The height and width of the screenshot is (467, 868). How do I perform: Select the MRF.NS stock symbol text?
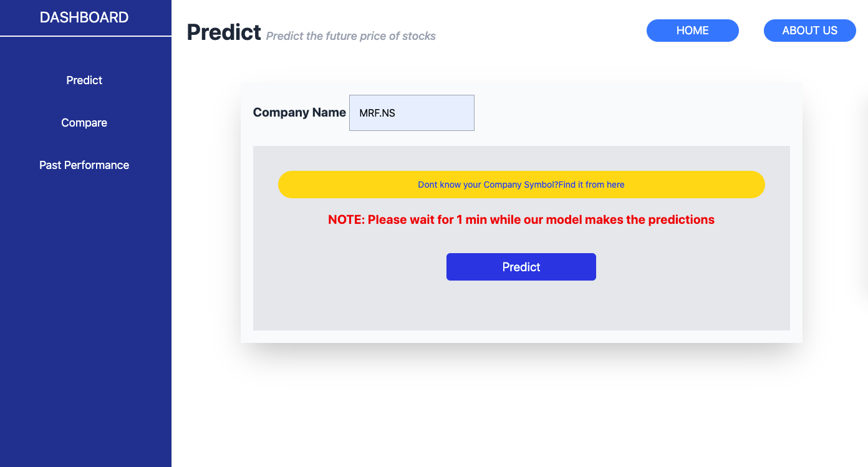[x=377, y=113]
